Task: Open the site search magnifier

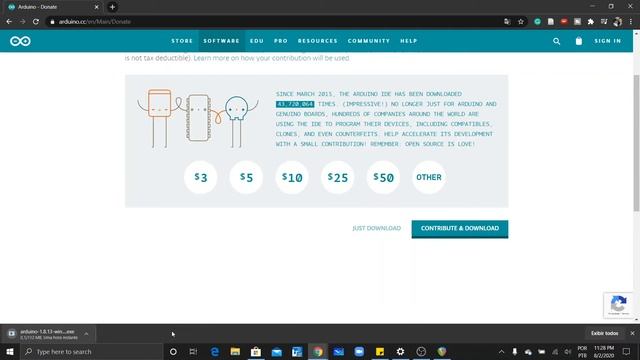Action: point(556,41)
